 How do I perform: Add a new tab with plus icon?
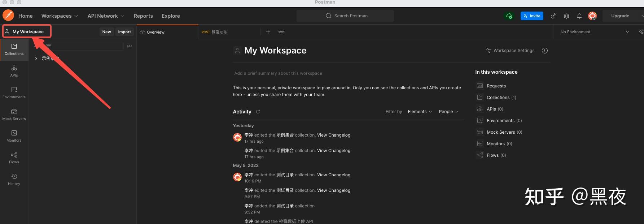click(268, 32)
